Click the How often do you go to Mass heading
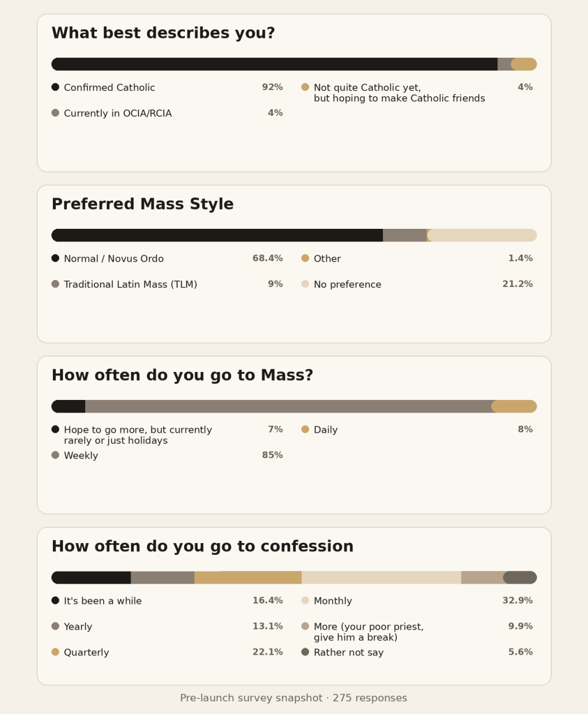 (x=182, y=375)
